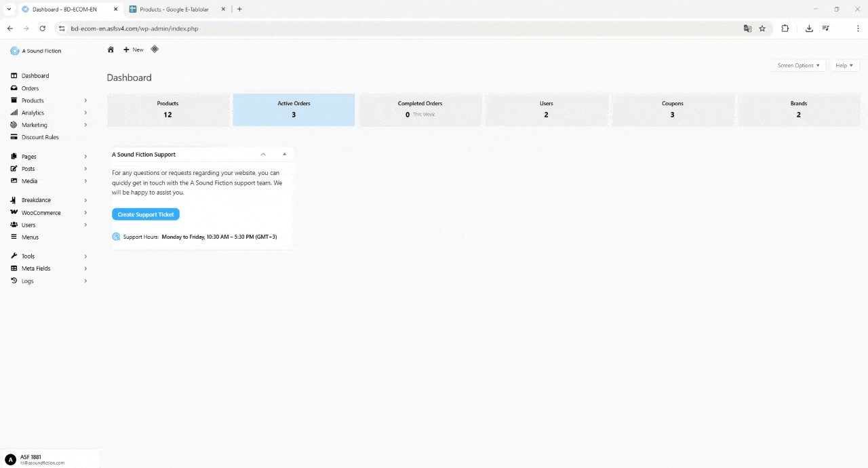Expand the Tools sidebar submenu
868x468 pixels.
click(x=85, y=256)
